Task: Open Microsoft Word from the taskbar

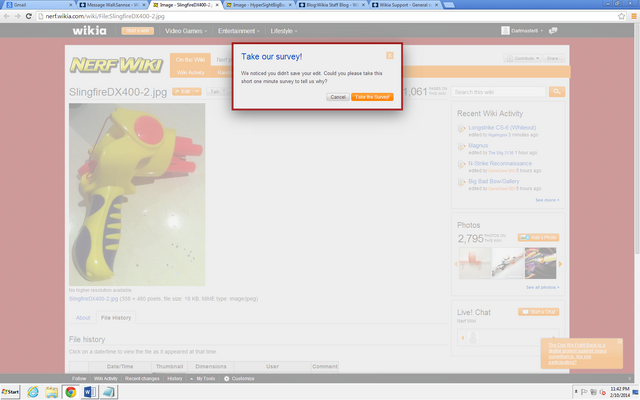Action: [x=89, y=392]
